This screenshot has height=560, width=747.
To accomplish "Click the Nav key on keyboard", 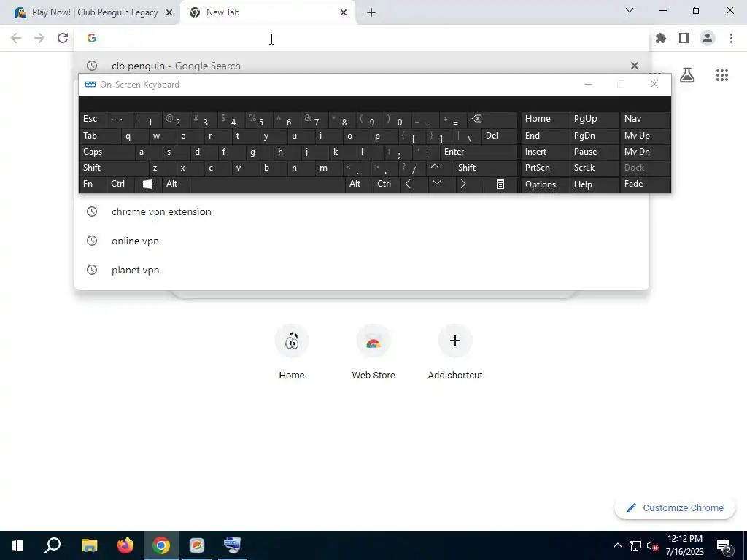I will point(646,119).
